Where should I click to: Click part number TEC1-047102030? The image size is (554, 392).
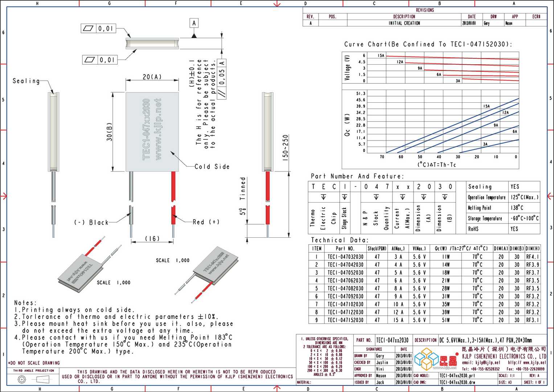[345, 304]
